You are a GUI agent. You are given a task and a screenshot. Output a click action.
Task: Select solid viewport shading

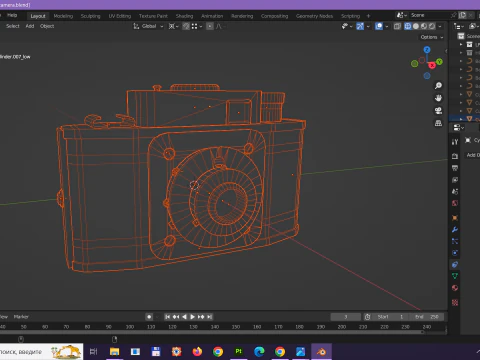[x=416, y=26]
